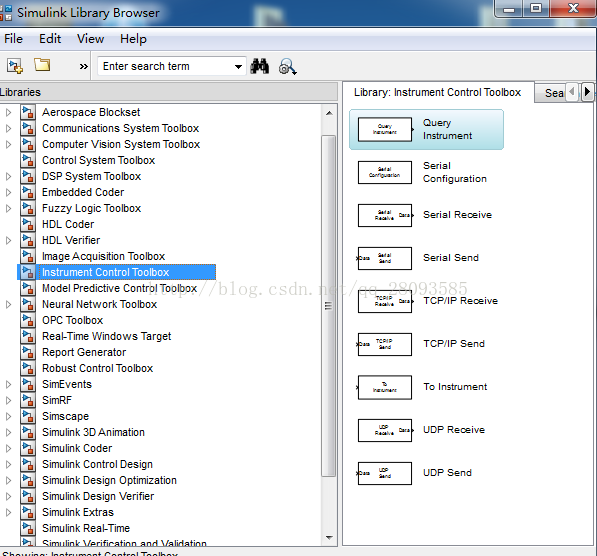Select Simulink Control Design in the tree
The width and height of the screenshot is (597, 556).
pyautogui.click(x=97, y=464)
